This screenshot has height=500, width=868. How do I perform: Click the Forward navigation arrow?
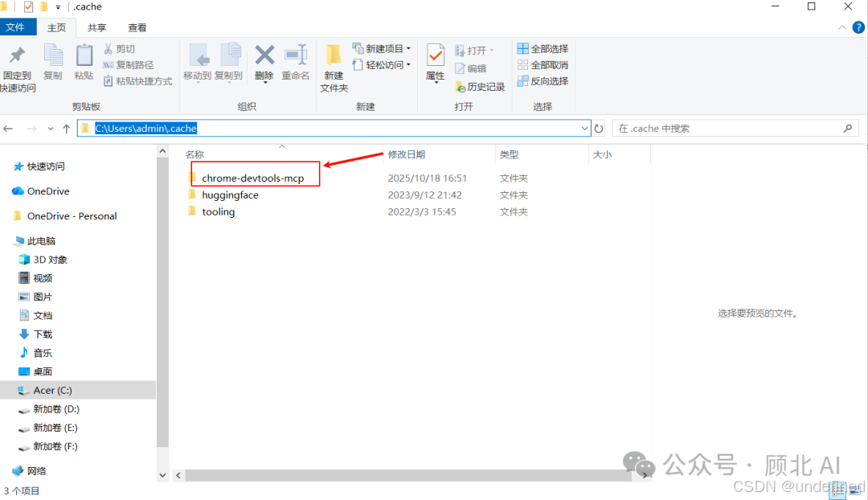click(32, 129)
